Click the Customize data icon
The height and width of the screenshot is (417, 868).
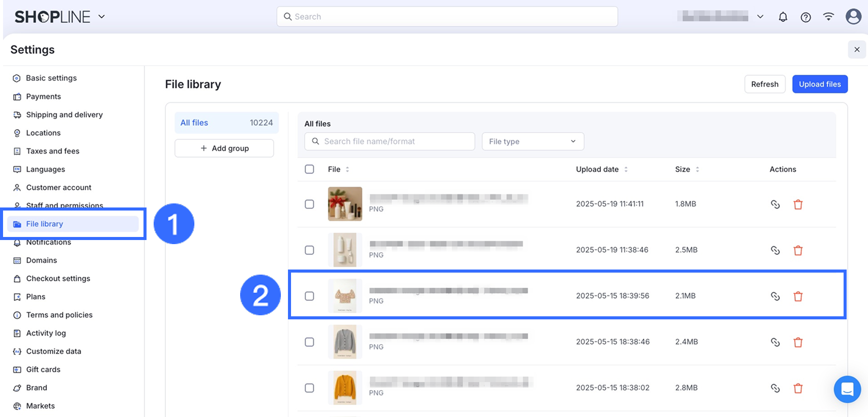[17, 351]
